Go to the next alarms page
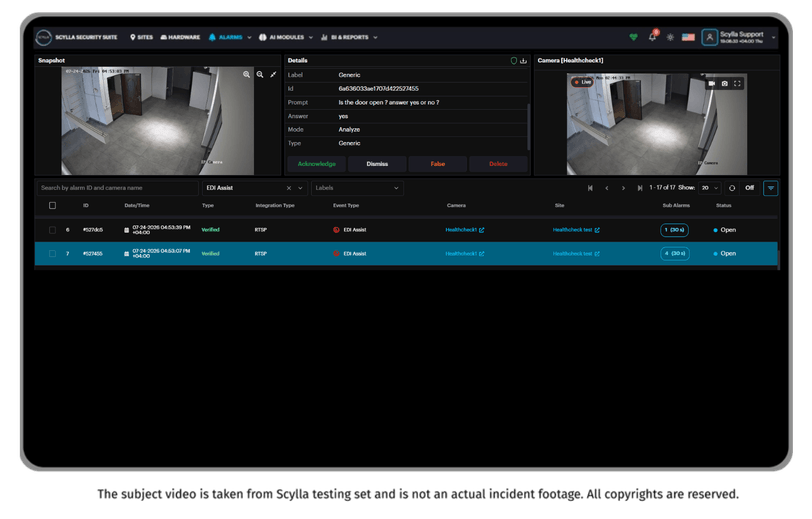This screenshot has height=519, width=812. point(623,188)
